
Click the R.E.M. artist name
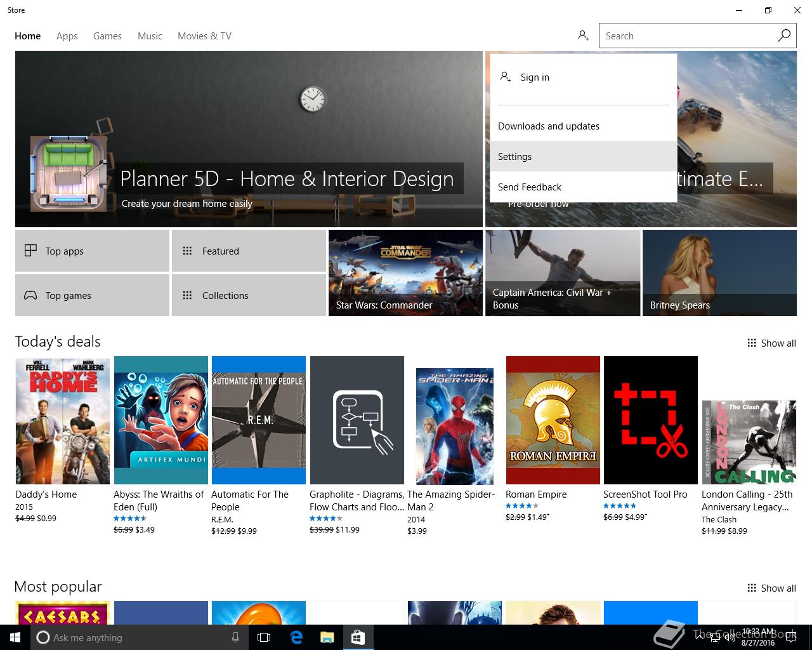coord(222,519)
